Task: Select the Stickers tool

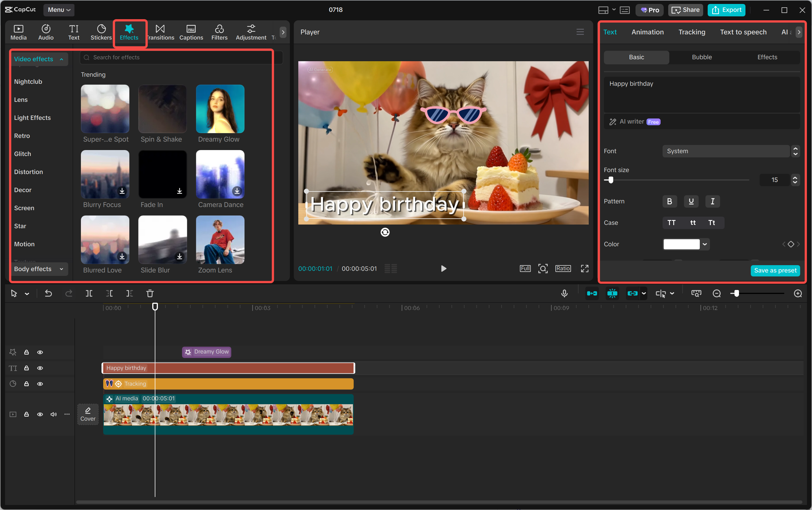Action: (101, 32)
